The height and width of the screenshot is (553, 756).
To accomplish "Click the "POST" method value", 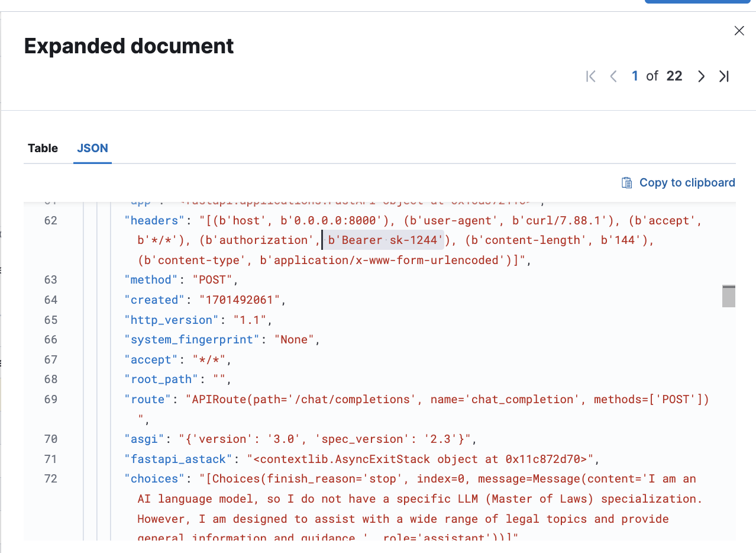I will pos(217,280).
